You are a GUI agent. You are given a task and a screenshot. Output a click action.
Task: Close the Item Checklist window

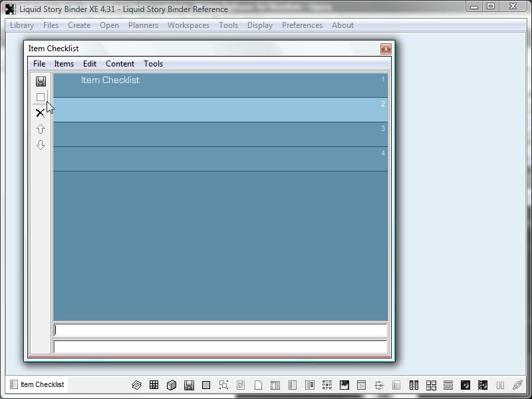(x=385, y=49)
